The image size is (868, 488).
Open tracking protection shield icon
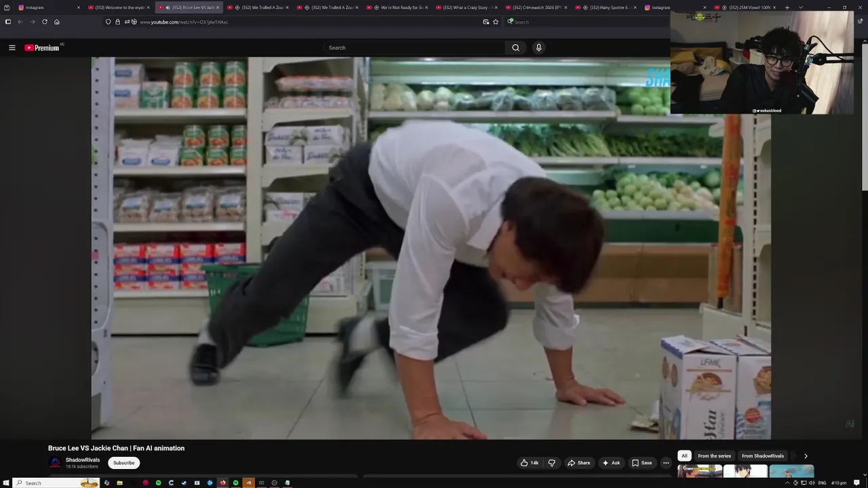(x=108, y=22)
